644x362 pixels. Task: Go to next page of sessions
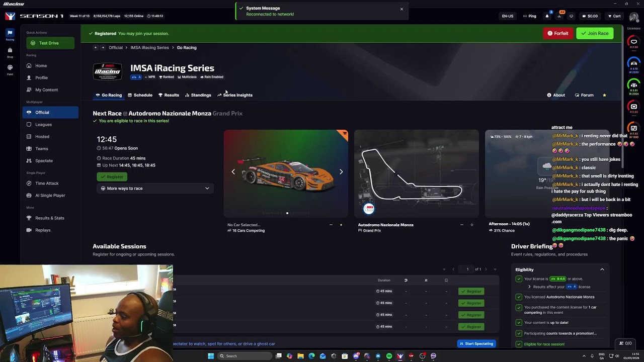click(x=487, y=269)
